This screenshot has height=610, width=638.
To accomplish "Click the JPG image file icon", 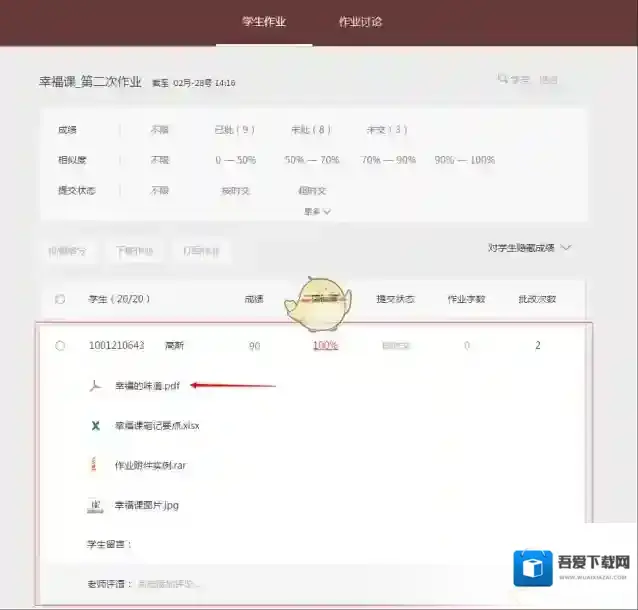I will click(95, 506).
